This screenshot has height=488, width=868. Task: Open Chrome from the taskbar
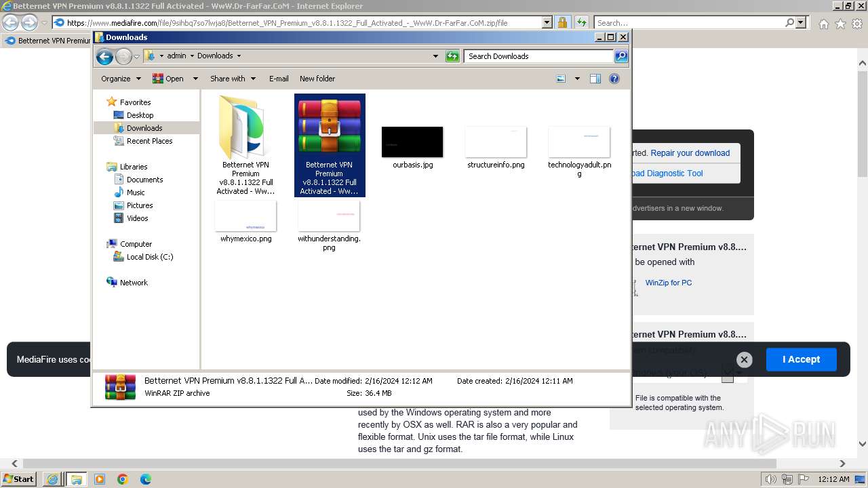(x=122, y=479)
